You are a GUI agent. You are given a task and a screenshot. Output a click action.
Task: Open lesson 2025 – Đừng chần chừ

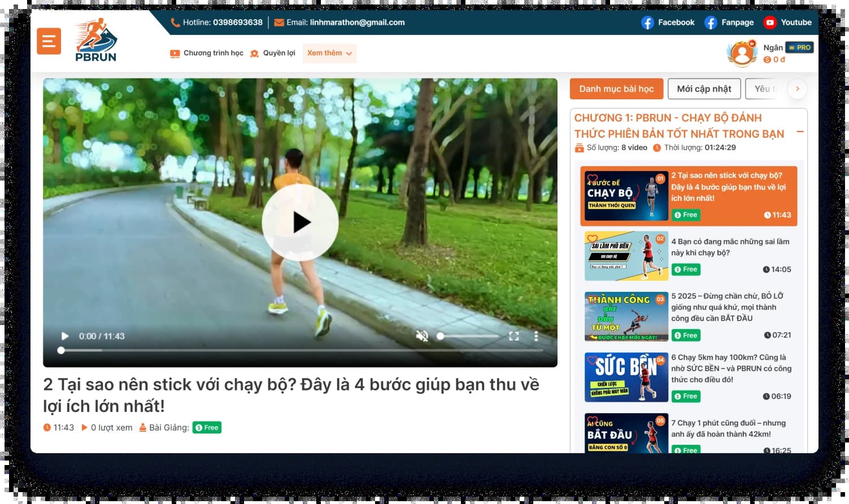pos(728,307)
